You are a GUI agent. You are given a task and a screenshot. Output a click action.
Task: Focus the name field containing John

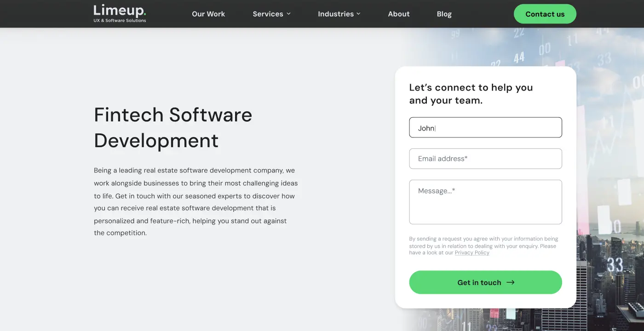(485, 127)
